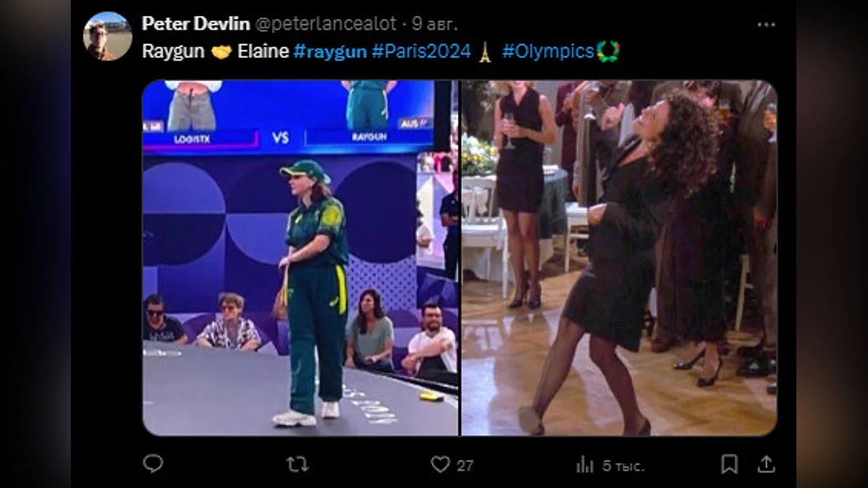
Task: Open the #Olympics hashtag
Action: coord(548,52)
